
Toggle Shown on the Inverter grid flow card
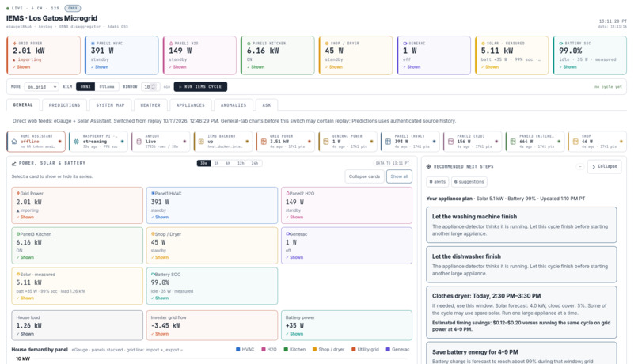pos(160,334)
